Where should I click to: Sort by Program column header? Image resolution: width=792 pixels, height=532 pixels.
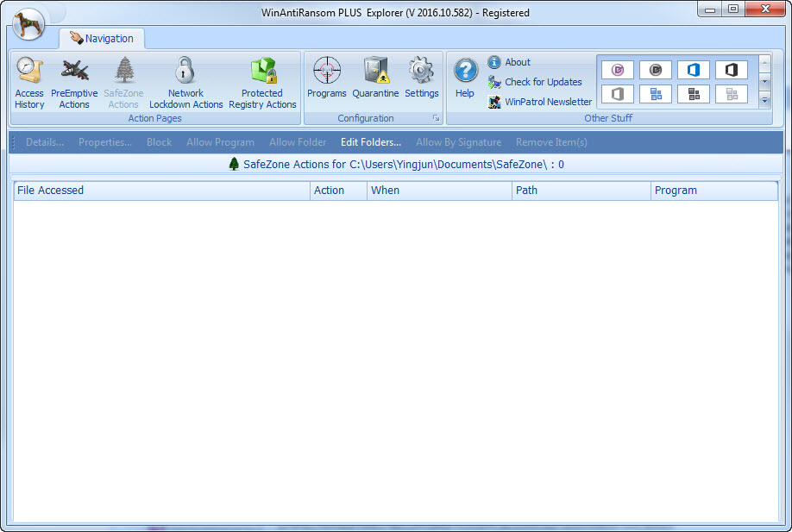(714, 191)
